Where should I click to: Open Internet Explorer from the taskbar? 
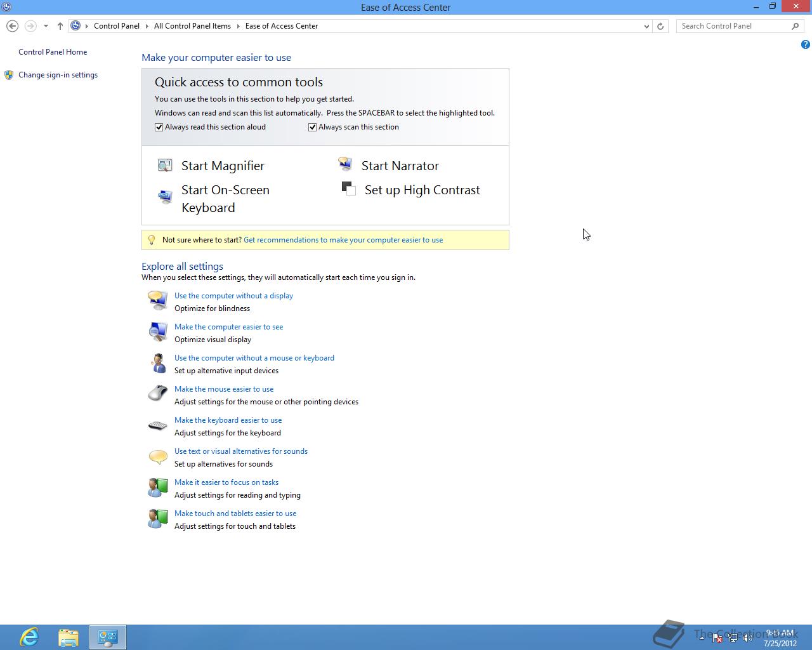coord(29,637)
